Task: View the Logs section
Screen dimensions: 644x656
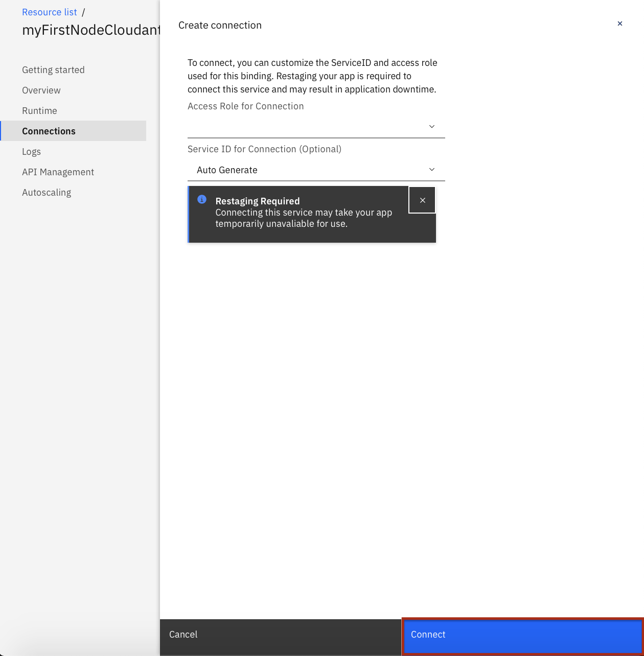Action: (x=31, y=152)
